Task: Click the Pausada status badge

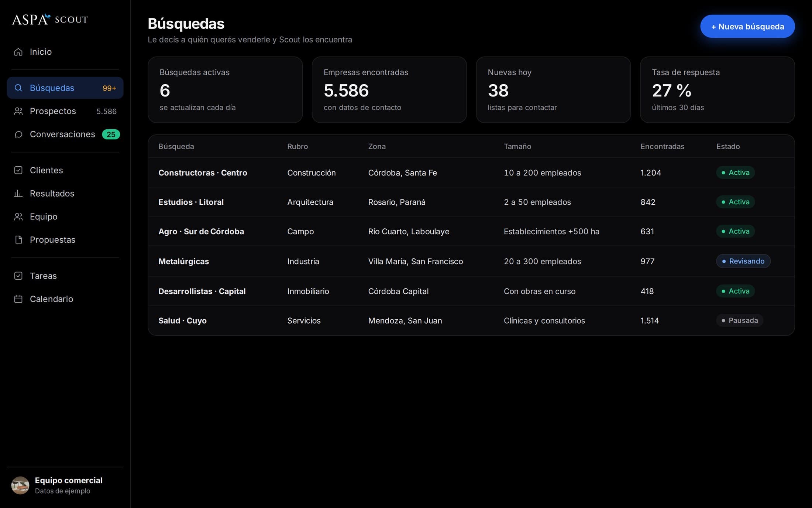Action: click(740, 320)
